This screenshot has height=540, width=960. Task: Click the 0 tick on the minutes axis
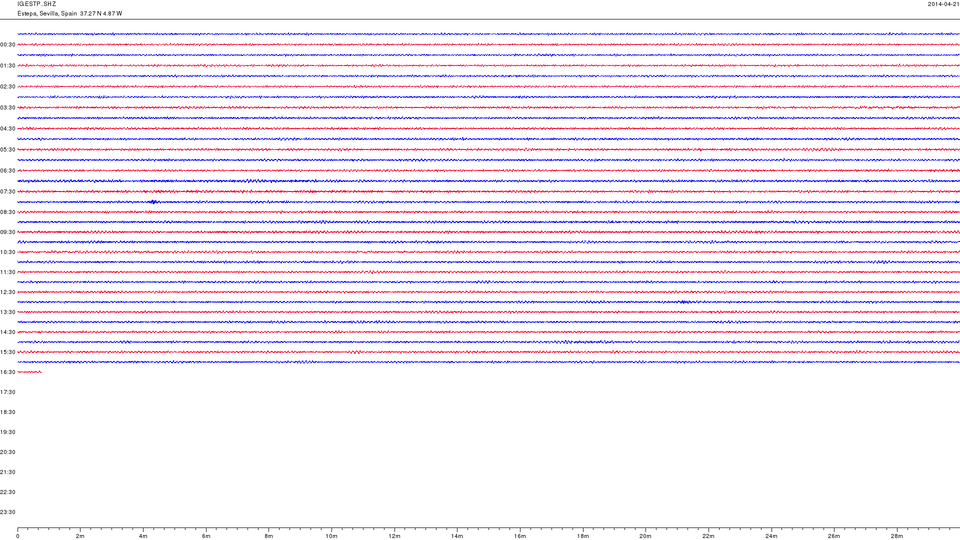(x=18, y=536)
